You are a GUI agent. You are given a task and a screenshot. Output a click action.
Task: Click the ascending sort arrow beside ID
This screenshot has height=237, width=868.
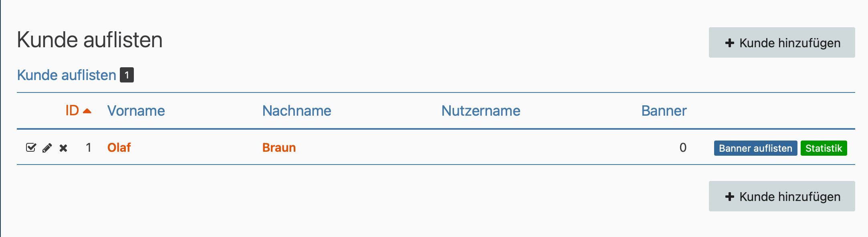(x=87, y=111)
